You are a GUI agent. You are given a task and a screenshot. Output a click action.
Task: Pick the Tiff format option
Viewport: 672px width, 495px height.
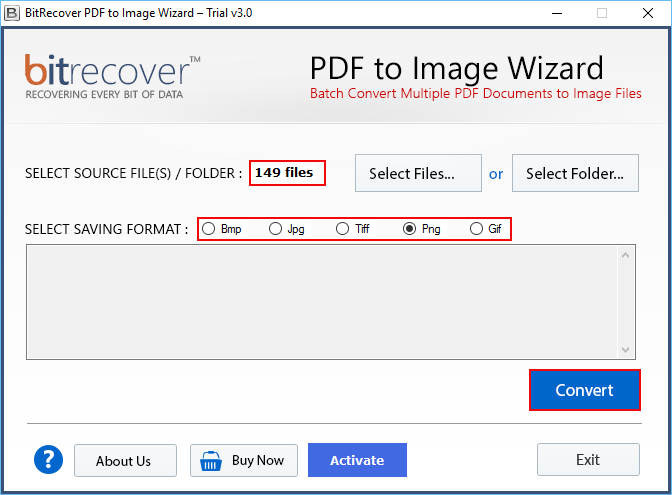pyautogui.click(x=352, y=229)
